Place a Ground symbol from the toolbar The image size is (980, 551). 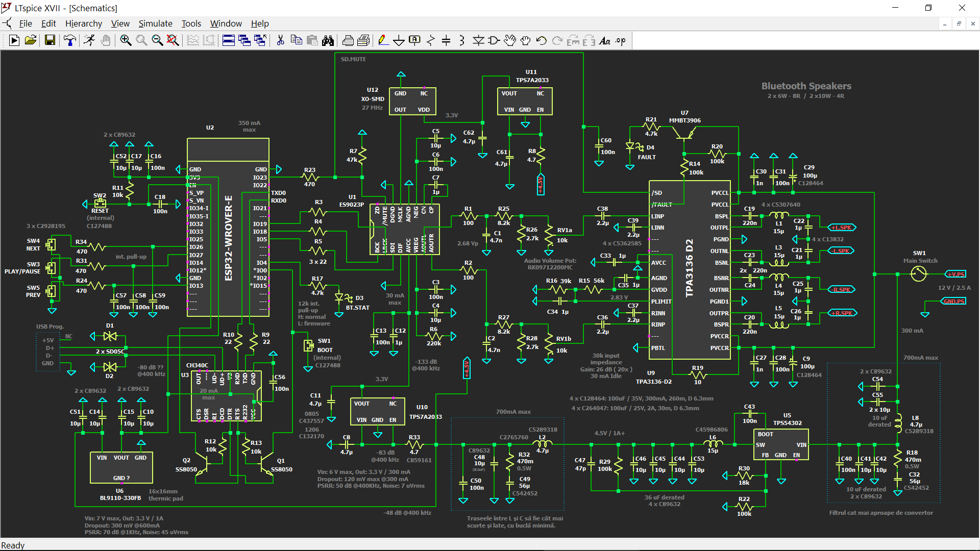399,40
